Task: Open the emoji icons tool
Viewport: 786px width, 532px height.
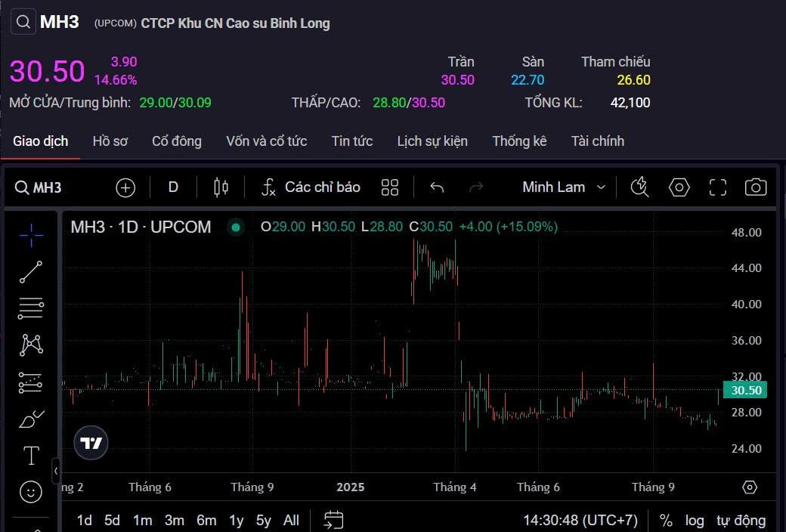Action: coord(31,493)
